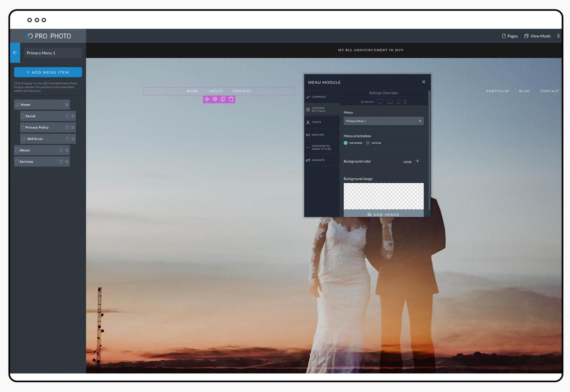
Task: Open the Primary Menu 1 dropdown
Action: [383, 121]
